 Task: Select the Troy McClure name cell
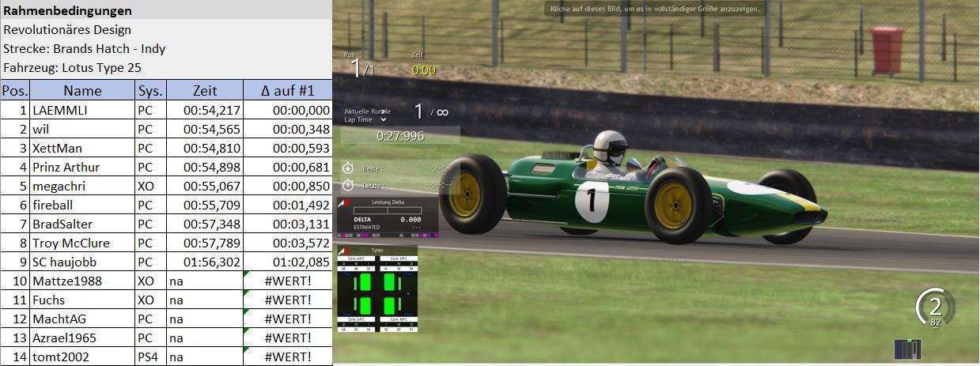(82, 243)
